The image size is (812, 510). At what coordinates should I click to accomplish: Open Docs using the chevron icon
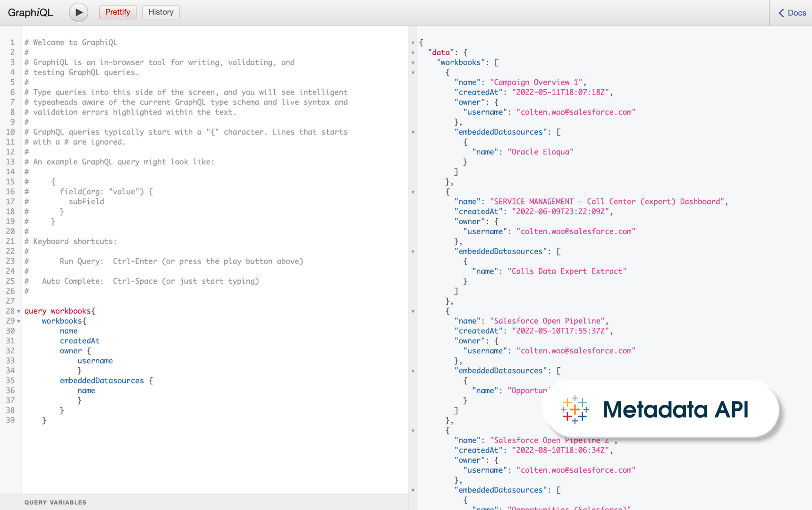click(781, 13)
